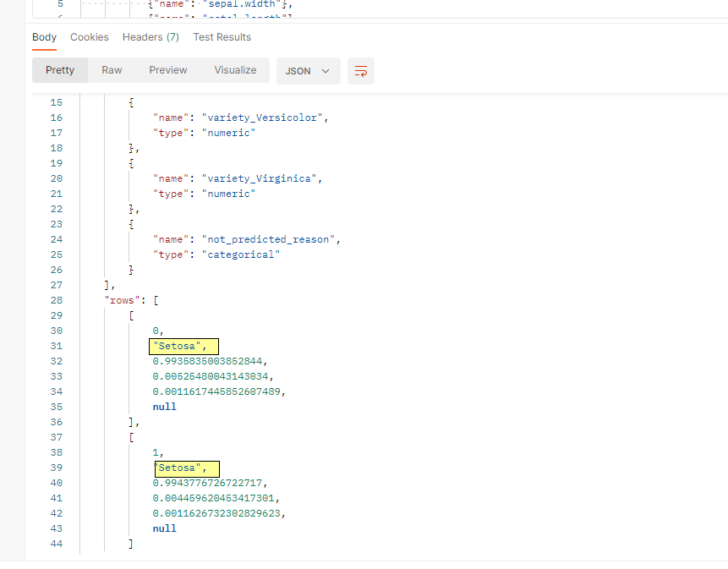Click the "categorical" type value
The width and height of the screenshot is (728, 569).
242,254
